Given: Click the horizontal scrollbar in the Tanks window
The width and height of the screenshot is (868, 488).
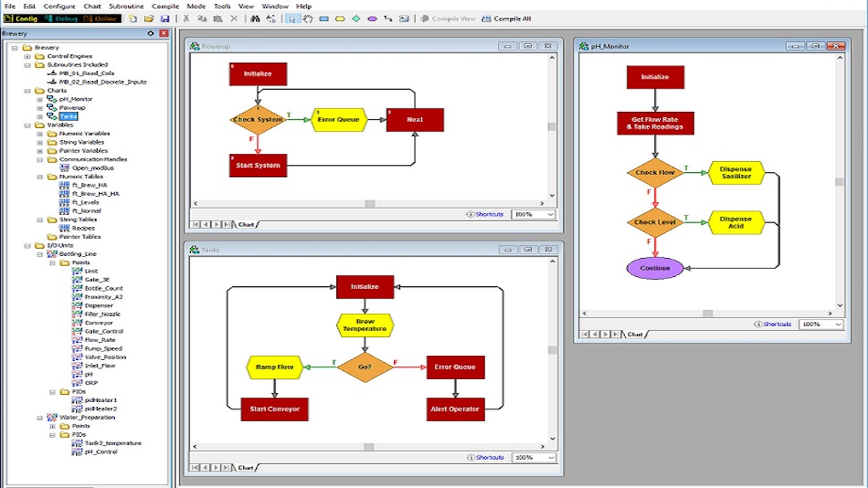Looking at the screenshot, I should pos(369,446).
